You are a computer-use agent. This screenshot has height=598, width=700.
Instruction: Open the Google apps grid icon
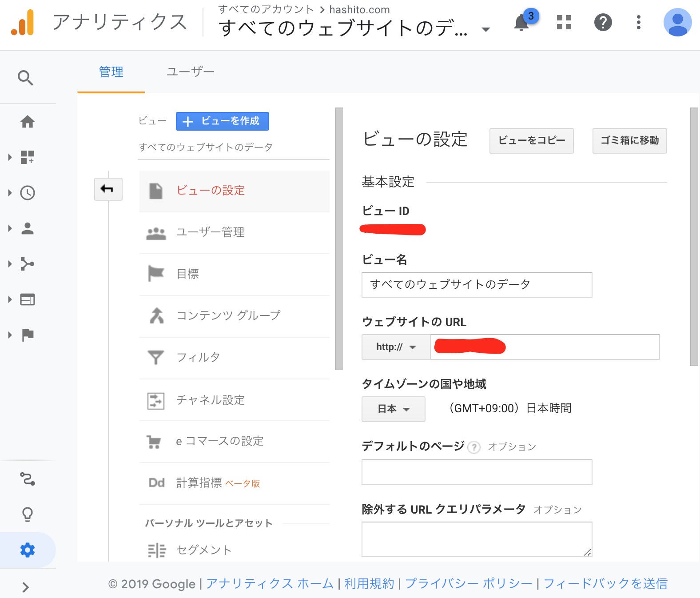click(x=564, y=22)
